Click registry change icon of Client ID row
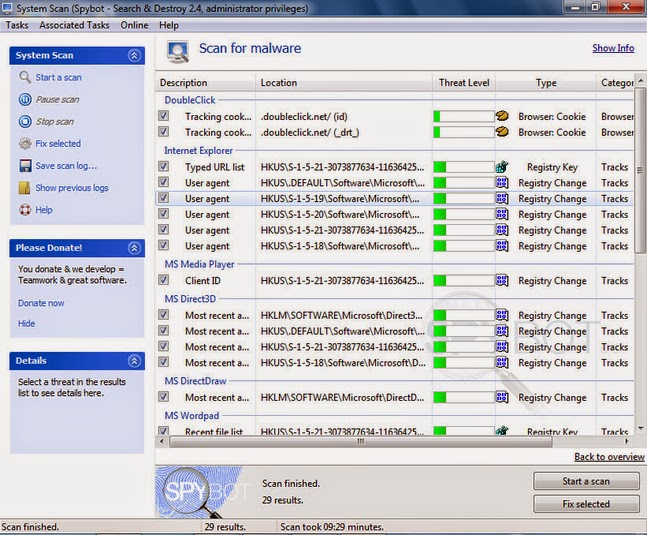The image size is (647, 535). pyautogui.click(x=502, y=280)
